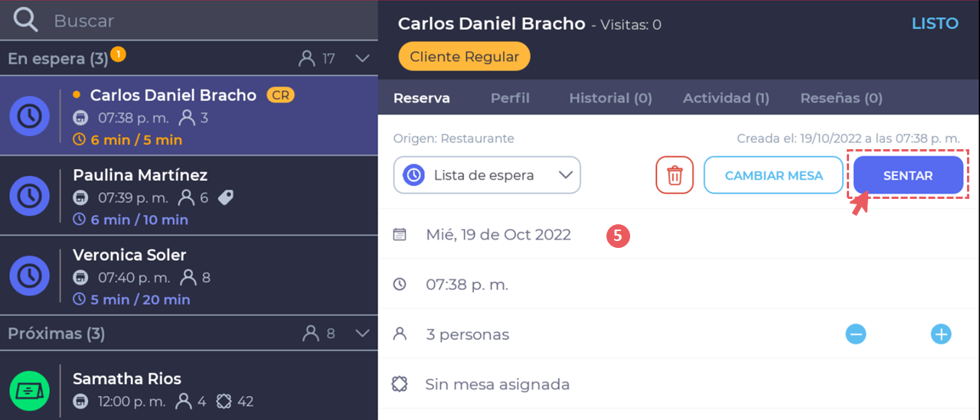The image size is (980, 420).
Task: Increase party size with plus button
Action: point(940,334)
